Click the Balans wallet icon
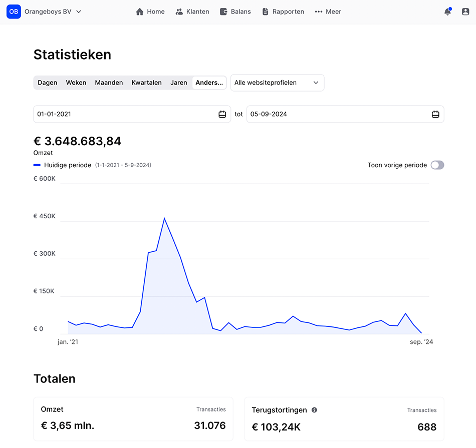This screenshot has height=448, width=476. (223, 12)
